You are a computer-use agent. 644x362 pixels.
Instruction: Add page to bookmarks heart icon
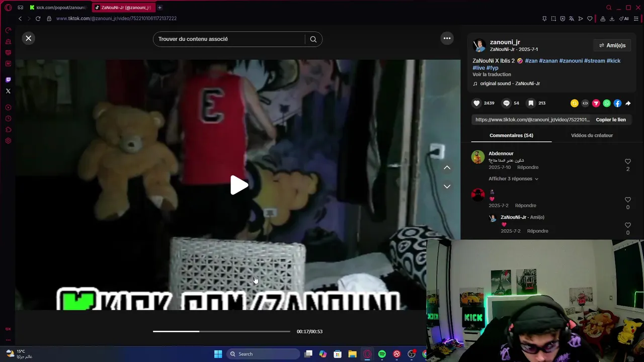pos(590,19)
